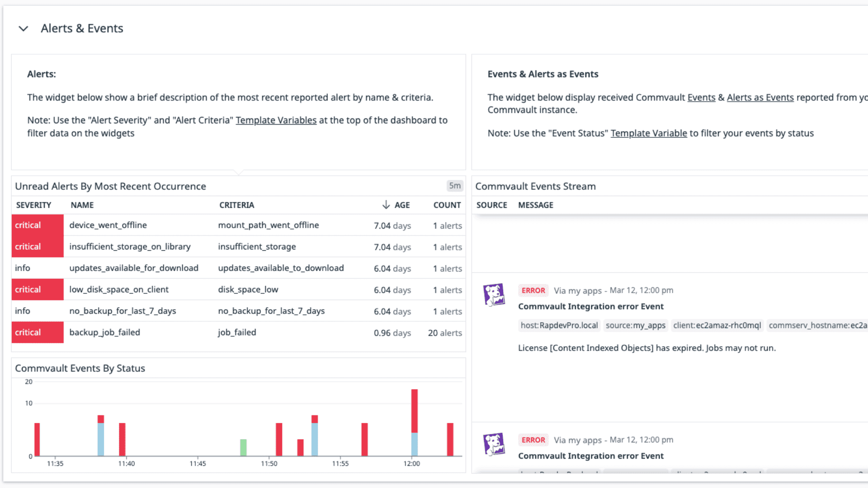Click the NAME column header
The height and width of the screenshot is (488, 868).
[82, 205]
